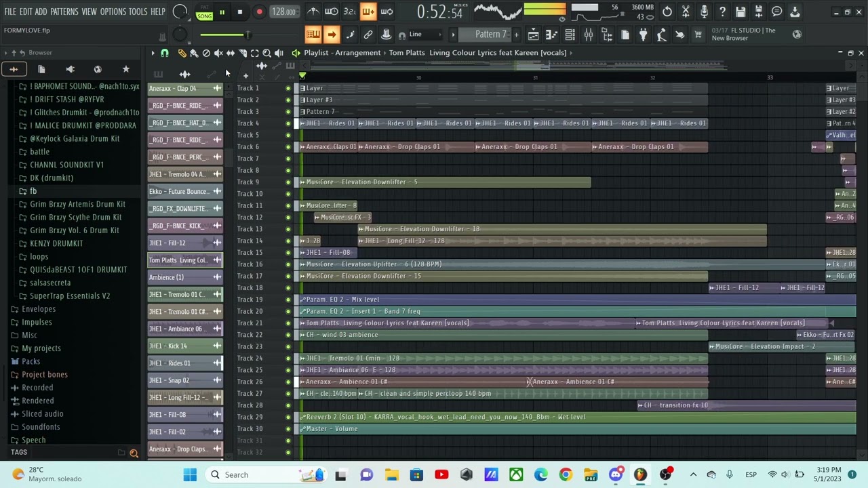Open Windows Start menu button
Image resolution: width=868 pixels, height=488 pixels.
pyautogui.click(x=190, y=475)
